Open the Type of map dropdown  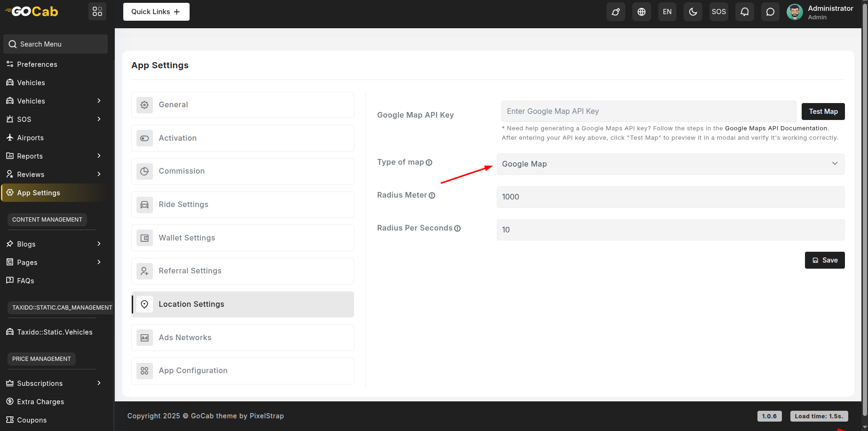(x=670, y=164)
